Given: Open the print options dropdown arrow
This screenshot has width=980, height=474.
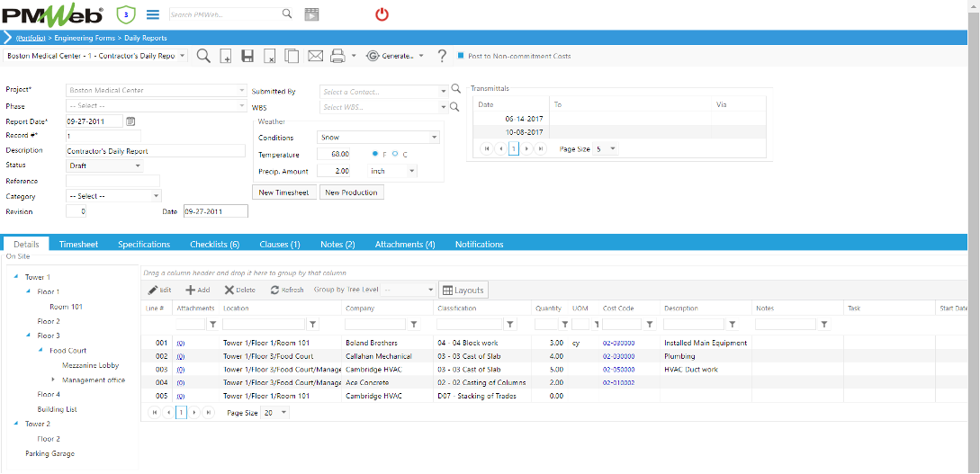Looking at the screenshot, I should click(354, 56).
